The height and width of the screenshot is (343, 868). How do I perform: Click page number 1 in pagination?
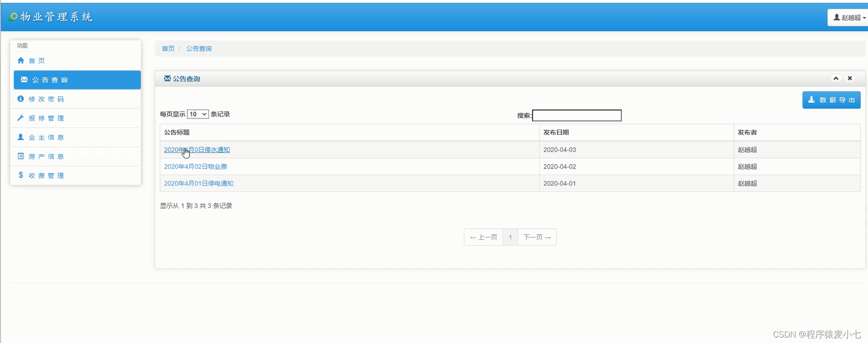coord(510,237)
